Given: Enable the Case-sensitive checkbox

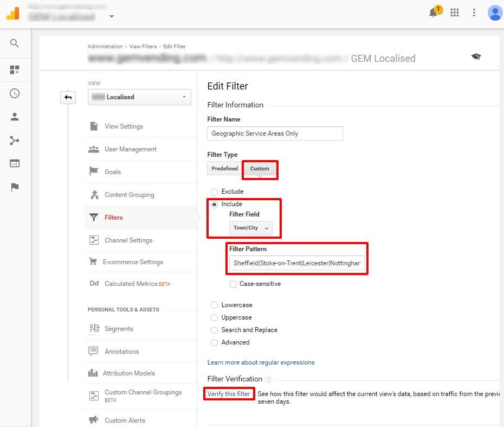Looking at the screenshot, I should 233,284.
